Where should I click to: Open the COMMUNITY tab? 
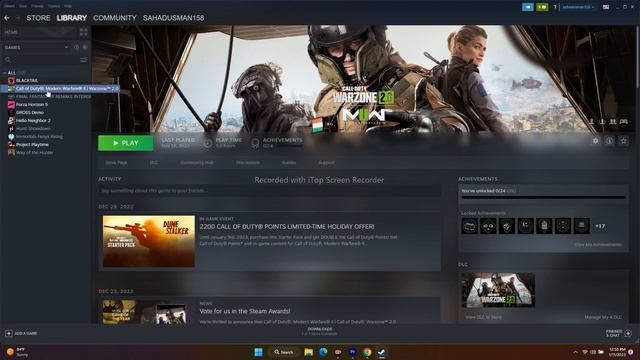115,18
